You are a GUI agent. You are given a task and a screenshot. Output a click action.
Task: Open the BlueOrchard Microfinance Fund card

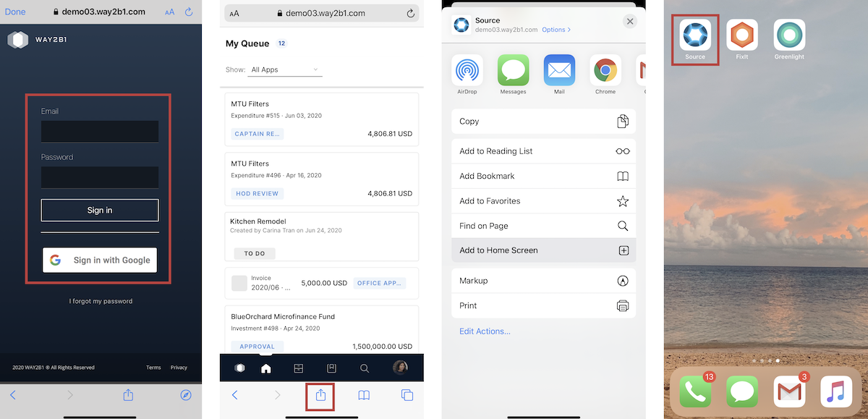coord(322,329)
